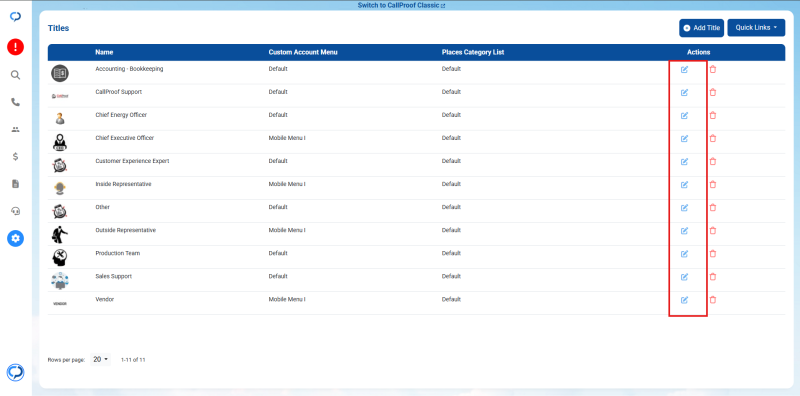The image size is (800, 396).
Task: Click the Production Team avatar thumbnail
Action: pos(60,257)
